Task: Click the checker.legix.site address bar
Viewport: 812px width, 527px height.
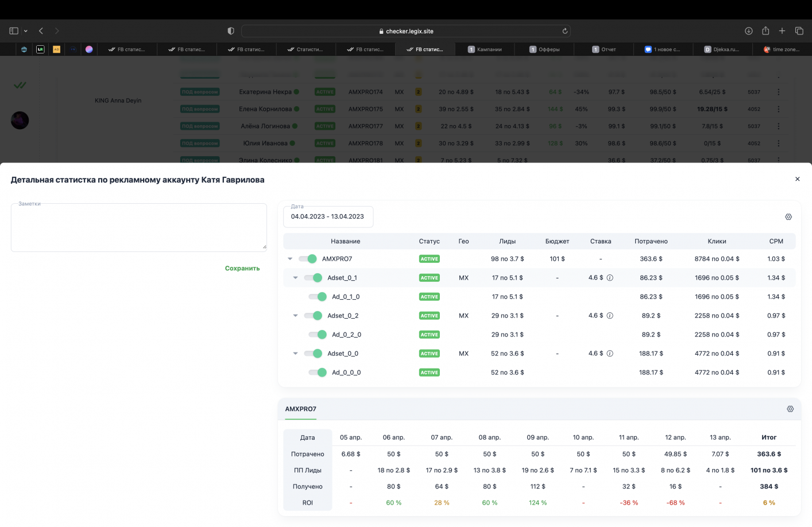Action: coord(406,31)
